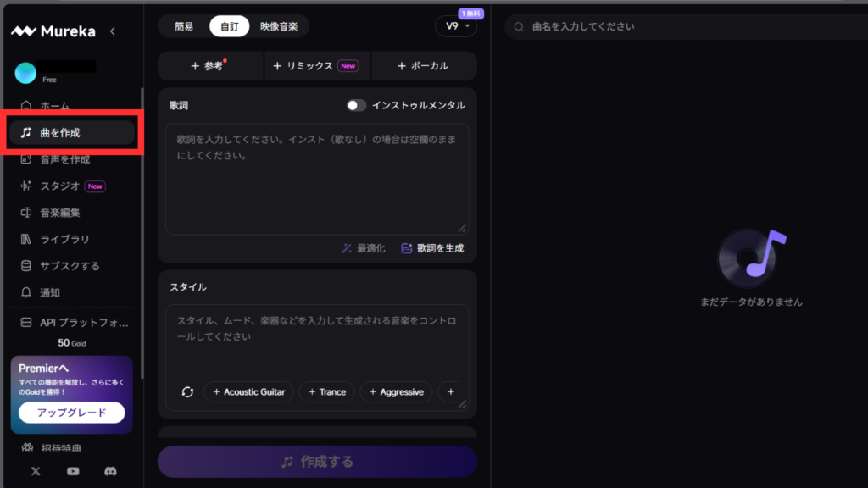Expand more style tags with plus

[x=450, y=392]
